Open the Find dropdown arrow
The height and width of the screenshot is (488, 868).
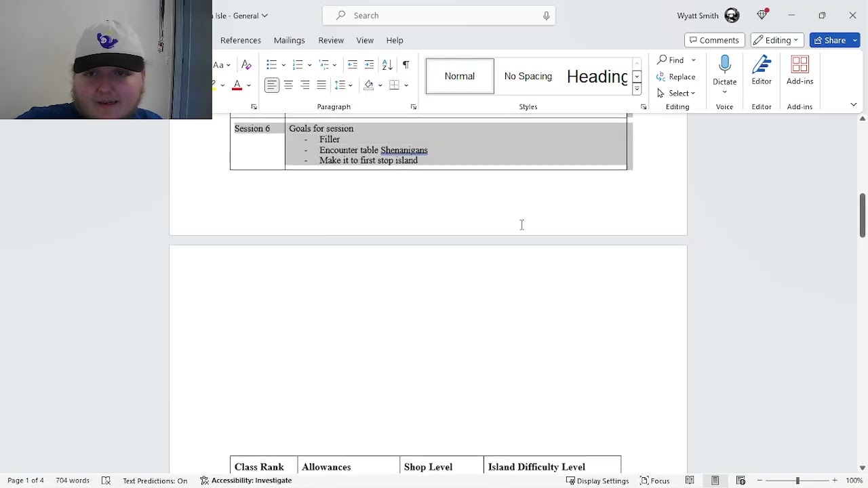[693, 60]
